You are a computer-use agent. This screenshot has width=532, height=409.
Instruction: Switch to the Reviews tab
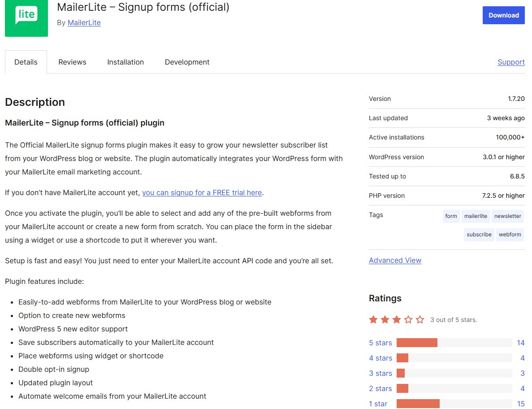72,62
